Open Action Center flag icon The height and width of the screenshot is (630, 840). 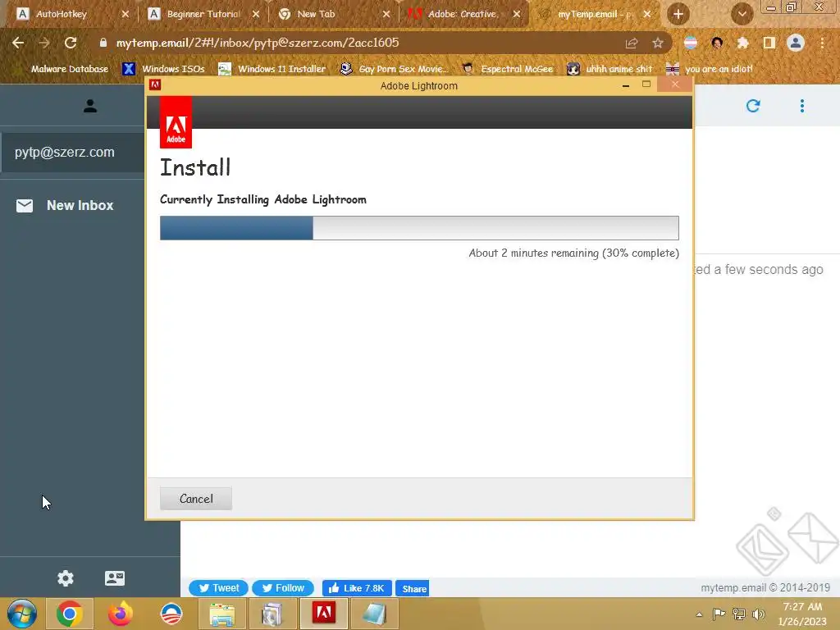719,614
